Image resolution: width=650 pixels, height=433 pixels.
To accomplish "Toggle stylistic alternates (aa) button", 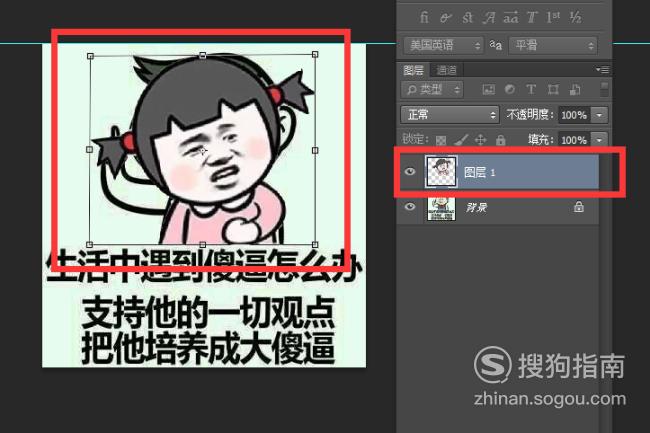I will [511, 17].
